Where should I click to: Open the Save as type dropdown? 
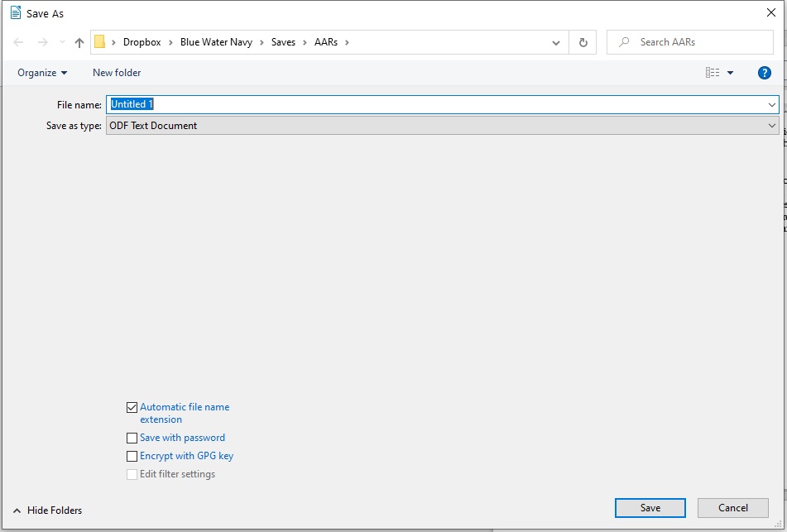click(442, 126)
